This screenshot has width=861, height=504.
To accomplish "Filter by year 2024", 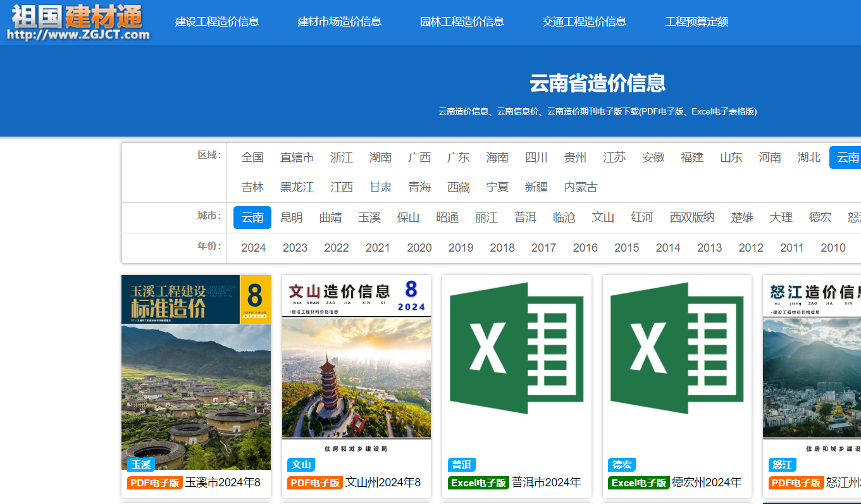I will click(254, 248).
